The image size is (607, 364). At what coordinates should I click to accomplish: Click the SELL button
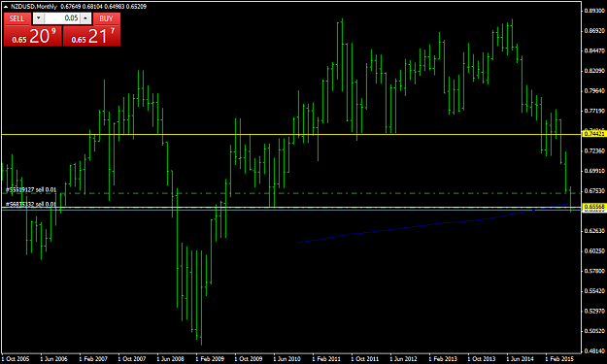pos(17,18)
